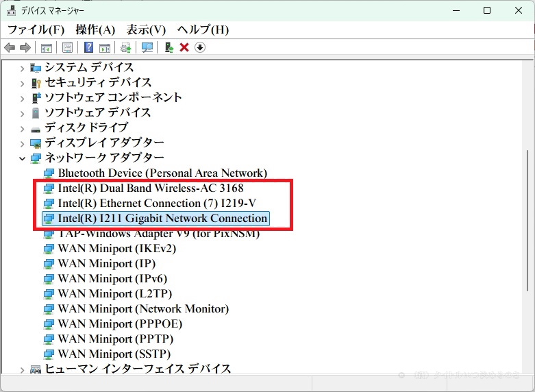This screenshot has height=392, width=535.
Task: Select TAP-Windows Adapter V9 entry
Action: coord(159,234)
